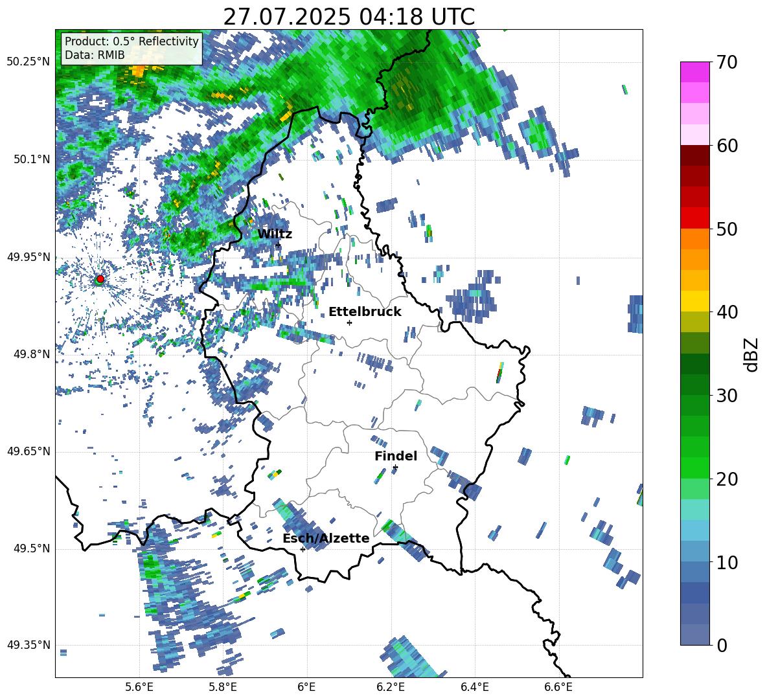Image resolution: width=767 pixels, height=700 pixels.
Task: Click the Wiltz station cross marker
Action: pyautogui.click(x=278, y=245)
